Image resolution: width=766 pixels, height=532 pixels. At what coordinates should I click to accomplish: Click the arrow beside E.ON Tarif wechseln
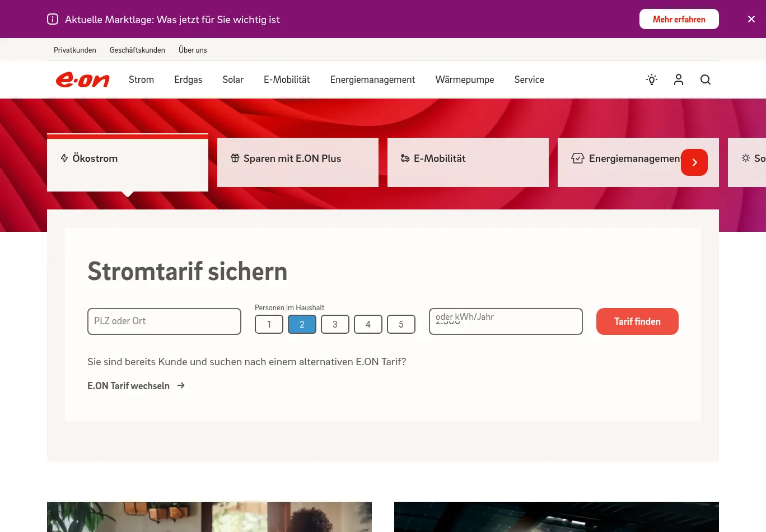pos(181,386)
